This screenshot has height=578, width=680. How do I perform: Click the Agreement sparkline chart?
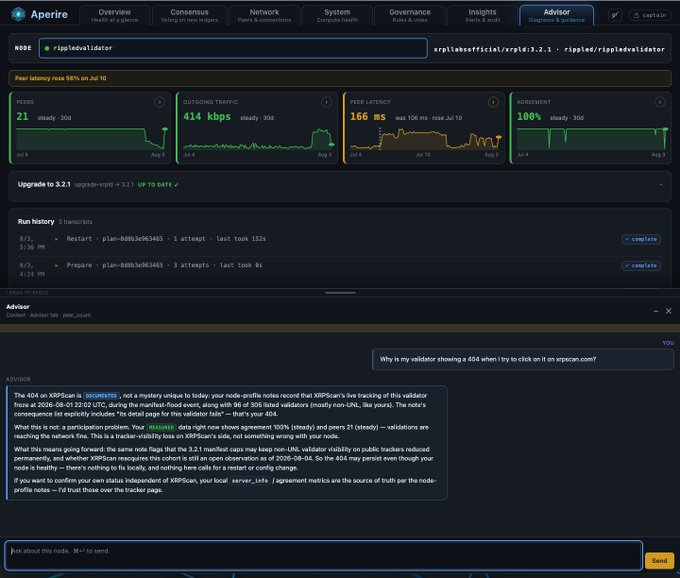click(592, 139)
